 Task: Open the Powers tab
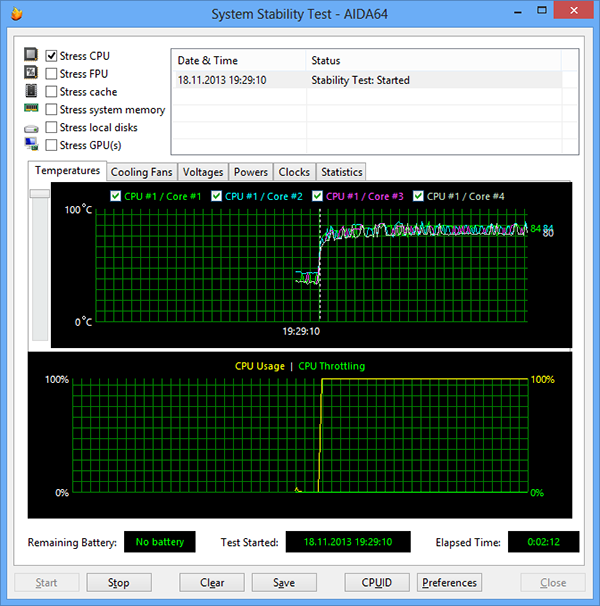(251, 172)
